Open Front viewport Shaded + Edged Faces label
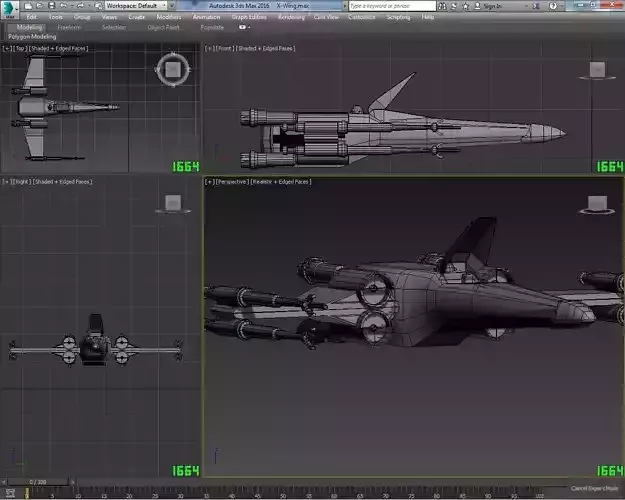This screenshot has height=500, width=625. [265, 48]
